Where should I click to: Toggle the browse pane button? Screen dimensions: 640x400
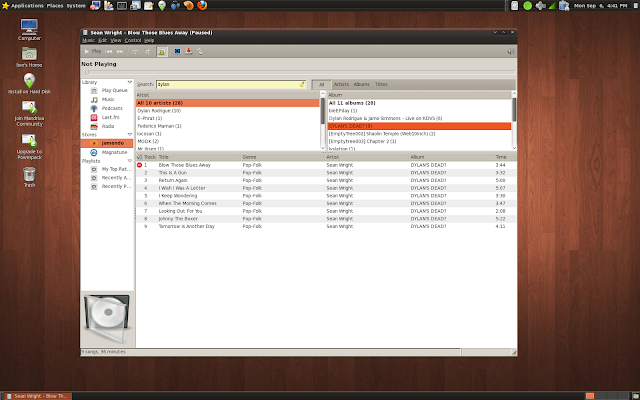pyautogui.click(x=162, y=51)
